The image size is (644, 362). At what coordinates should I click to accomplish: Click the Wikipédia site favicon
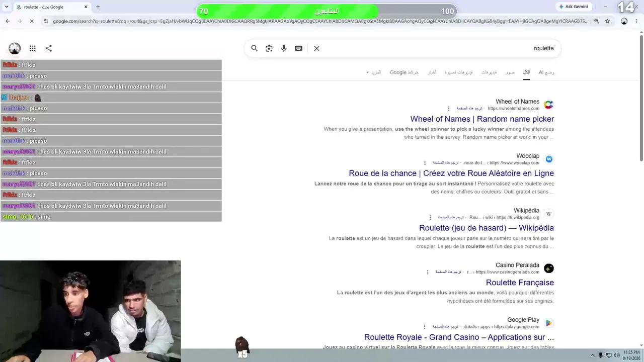click(x=549, y=214)
